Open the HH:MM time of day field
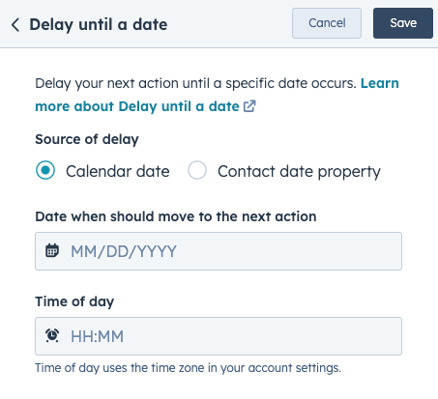438x399 pixels. 218,336
